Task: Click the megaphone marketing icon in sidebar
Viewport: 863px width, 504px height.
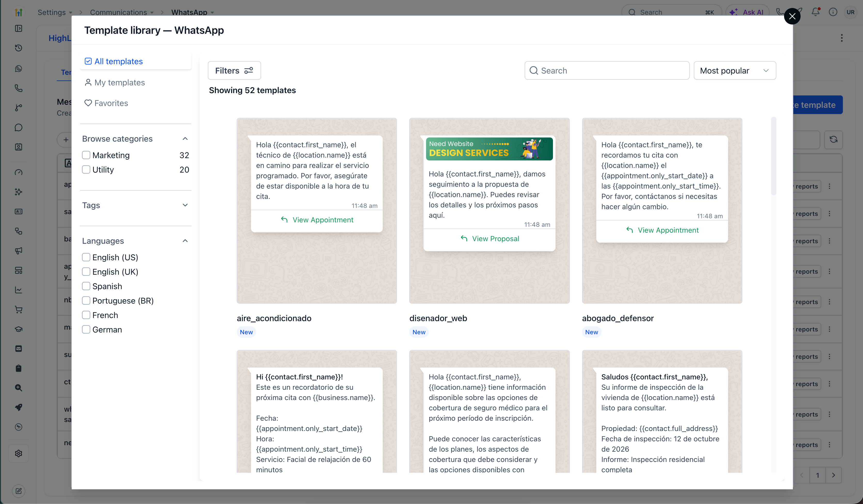Action: [19, 251]
